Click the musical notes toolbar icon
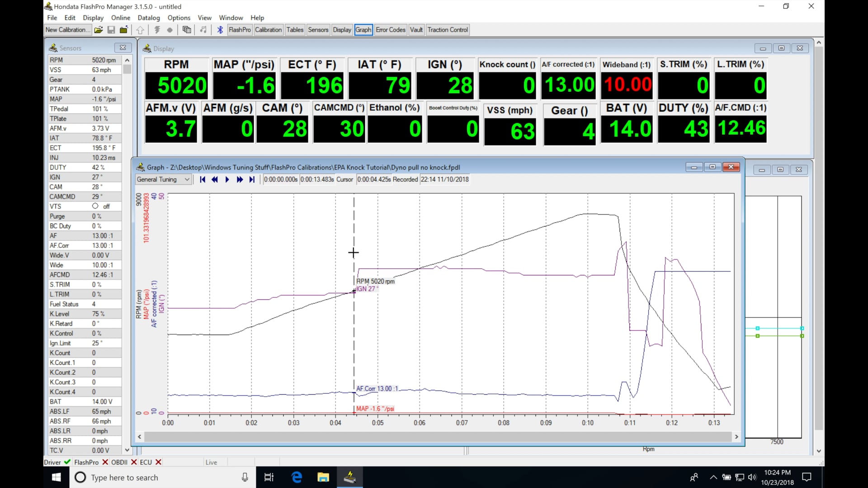 [203, 30]
